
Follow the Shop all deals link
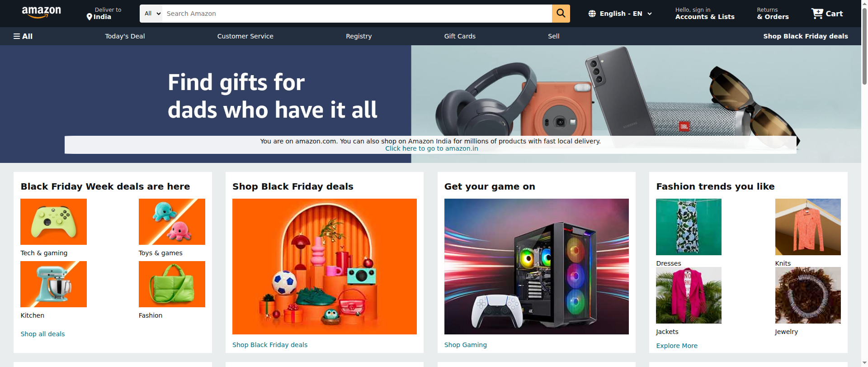point(42,334)
